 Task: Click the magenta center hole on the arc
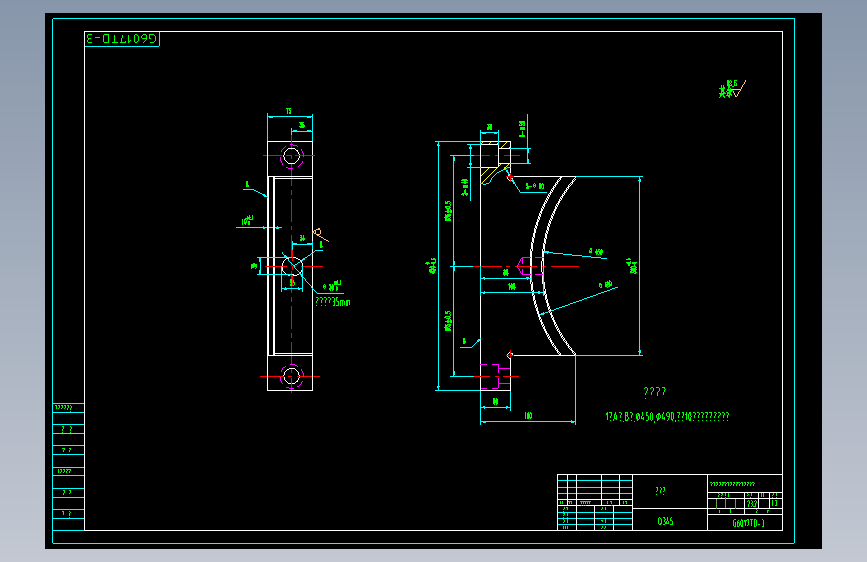pyautogui.click(x=530, y=267)
